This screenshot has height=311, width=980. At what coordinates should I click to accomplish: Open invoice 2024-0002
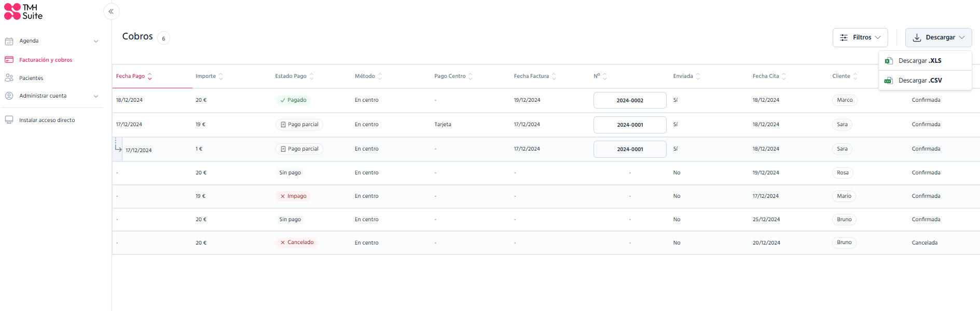630,100
